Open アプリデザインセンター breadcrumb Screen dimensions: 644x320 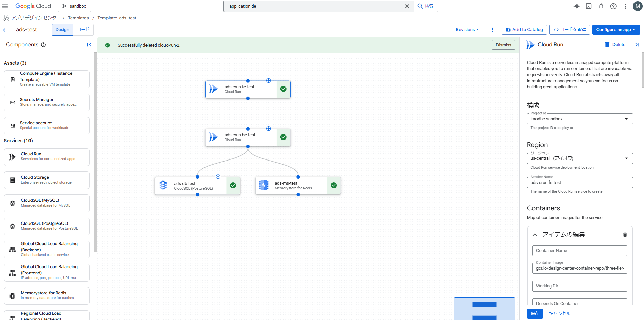[36, 18]
